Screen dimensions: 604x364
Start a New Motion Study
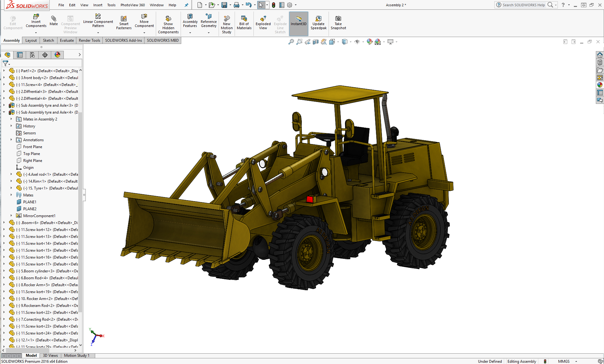pos(226,24)
